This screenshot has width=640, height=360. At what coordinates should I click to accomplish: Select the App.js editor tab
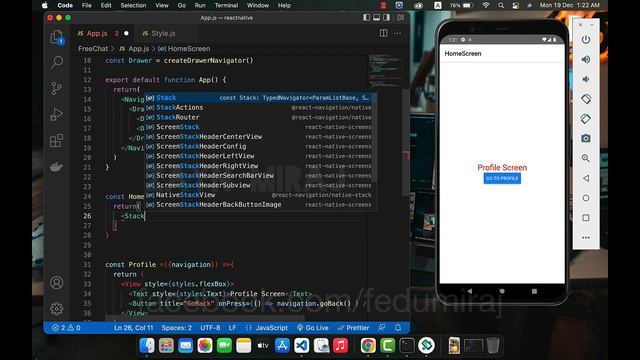coord(98,33)
